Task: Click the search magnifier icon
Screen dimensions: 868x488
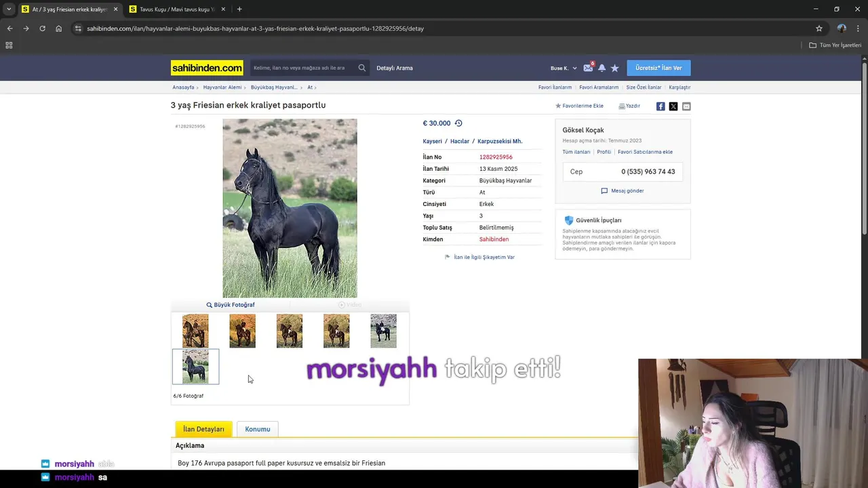Action: click(x=362, y=68)
